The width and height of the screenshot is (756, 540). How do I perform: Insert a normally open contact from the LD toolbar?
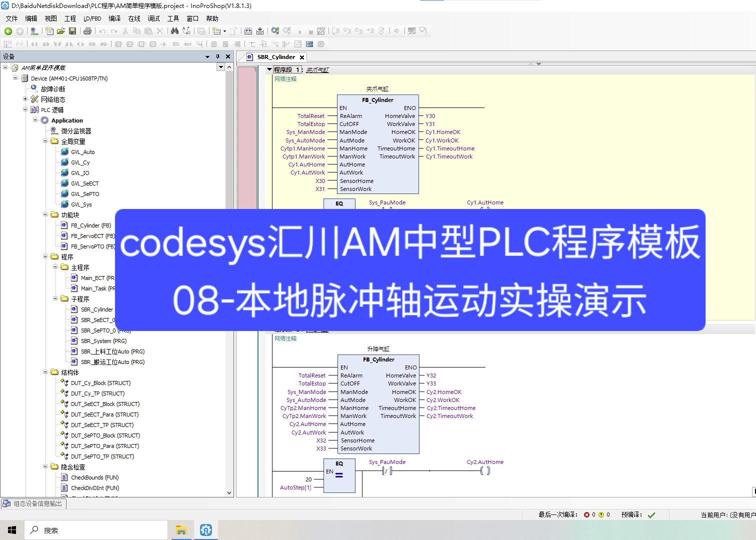point(33,44)
